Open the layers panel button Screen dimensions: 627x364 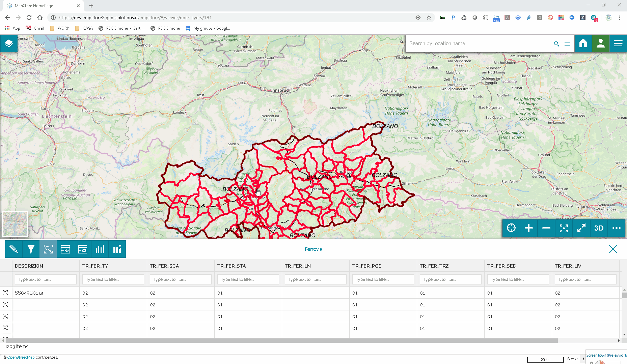[9, 43]
